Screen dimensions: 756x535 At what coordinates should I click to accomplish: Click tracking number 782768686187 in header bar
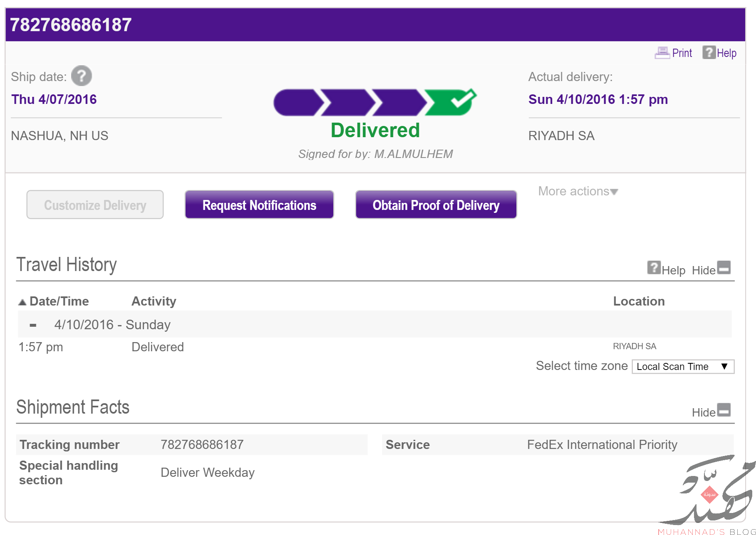coord(71,25)
